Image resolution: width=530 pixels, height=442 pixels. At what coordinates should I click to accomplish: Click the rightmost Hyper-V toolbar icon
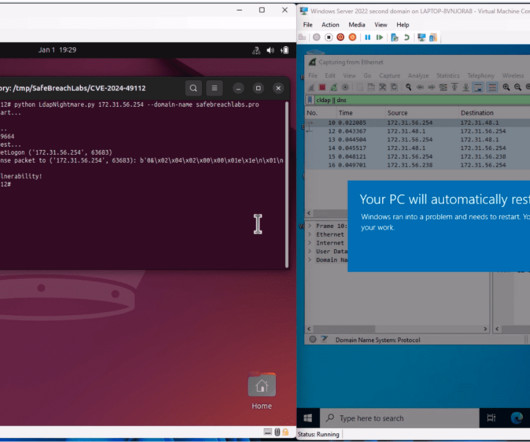point(433,37)
